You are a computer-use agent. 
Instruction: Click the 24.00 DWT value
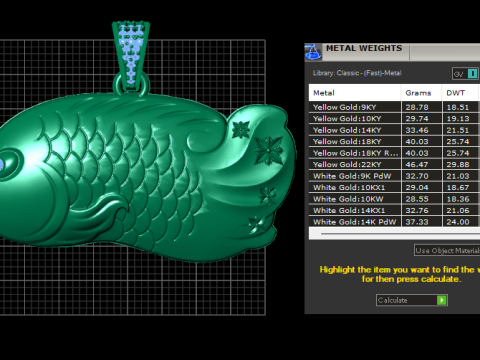click(x=458, y=222)
